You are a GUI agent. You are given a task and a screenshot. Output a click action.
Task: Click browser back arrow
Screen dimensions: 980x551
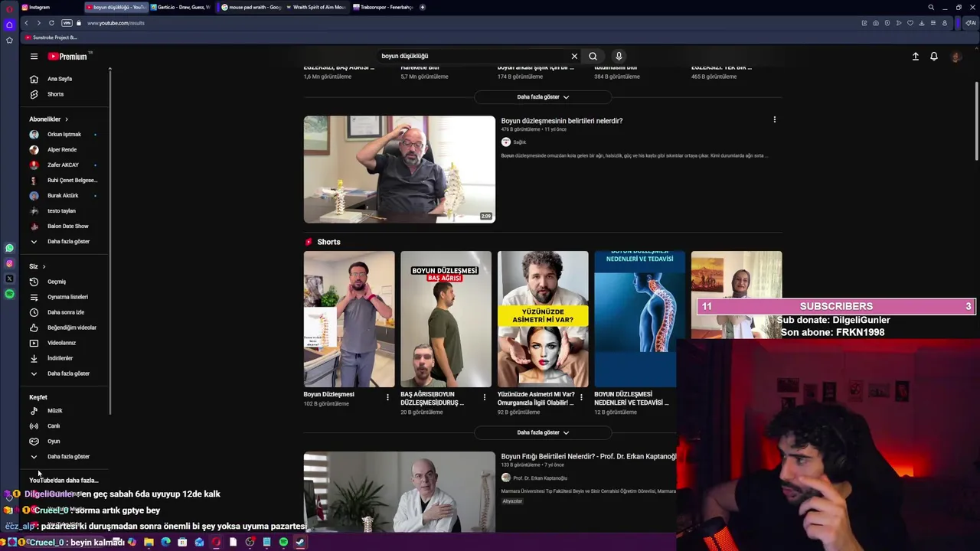(26, 23)
